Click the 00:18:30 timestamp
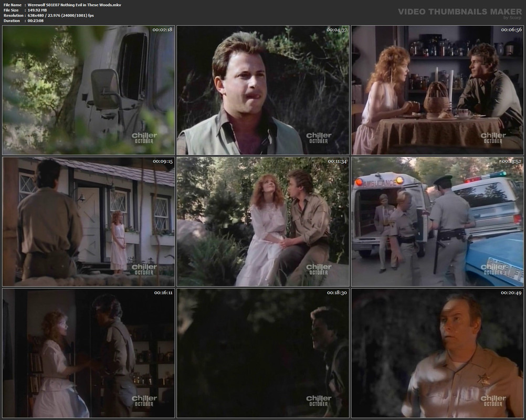The height and width of the screenshot is (420, 526). point(337,292)
